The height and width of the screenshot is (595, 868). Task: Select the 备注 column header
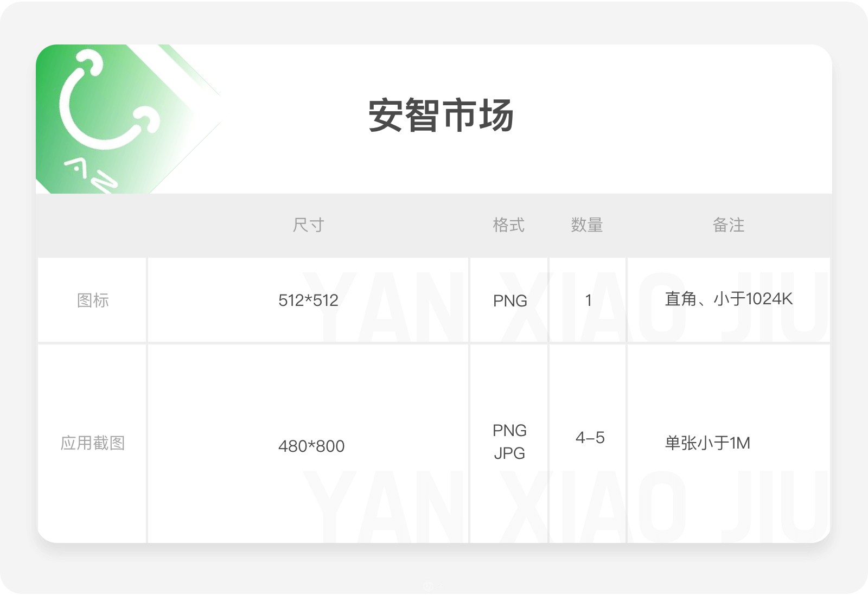[729, 225]
